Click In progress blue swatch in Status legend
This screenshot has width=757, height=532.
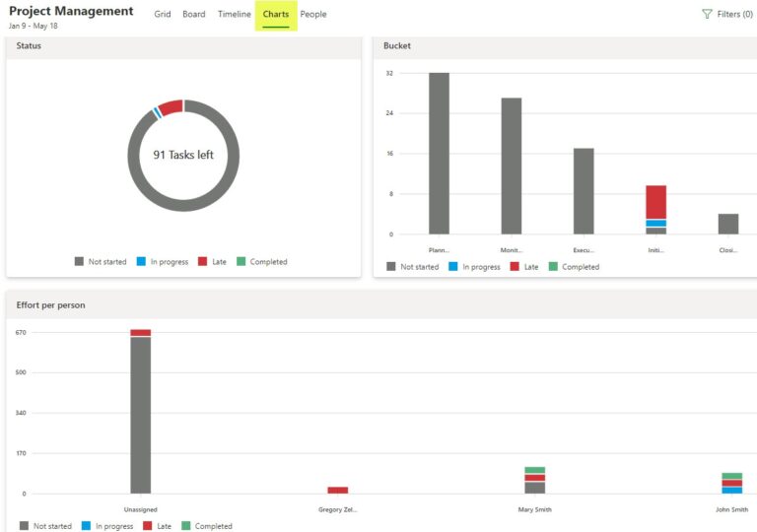(x=141, y=261)
